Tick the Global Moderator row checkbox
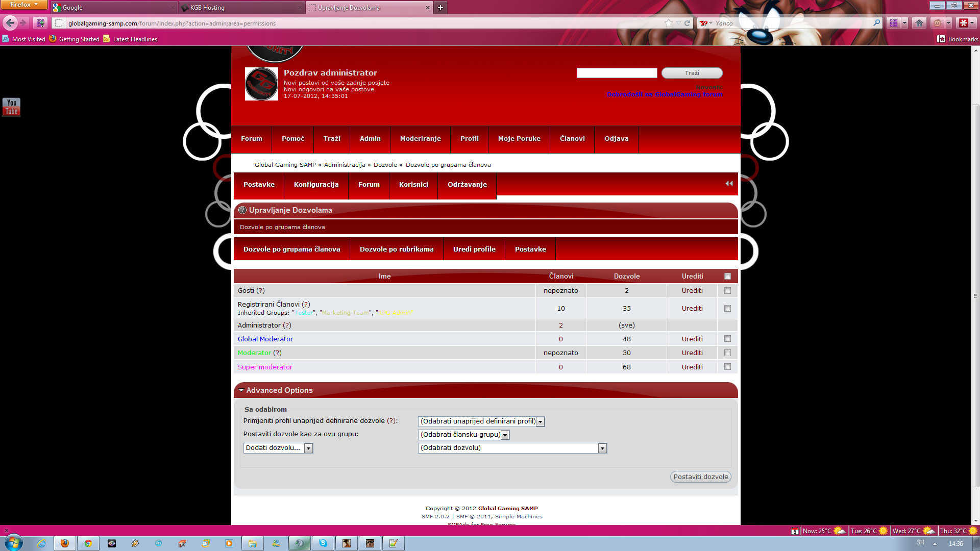Image resolution: width=980 pixels, height=551 pixels. (727, 339)
